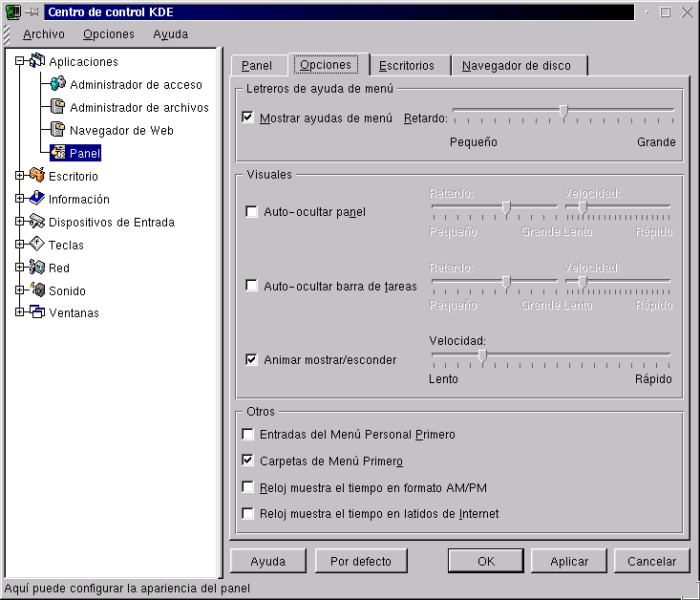Click the Navegador de Web icon
700x600 pixels.
coord(58,130)
